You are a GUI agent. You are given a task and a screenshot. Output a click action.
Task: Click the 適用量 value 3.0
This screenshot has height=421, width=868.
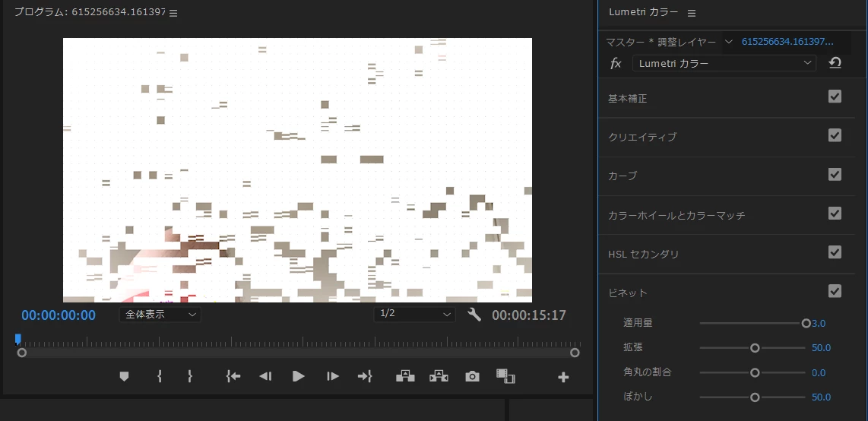point(819,323)
